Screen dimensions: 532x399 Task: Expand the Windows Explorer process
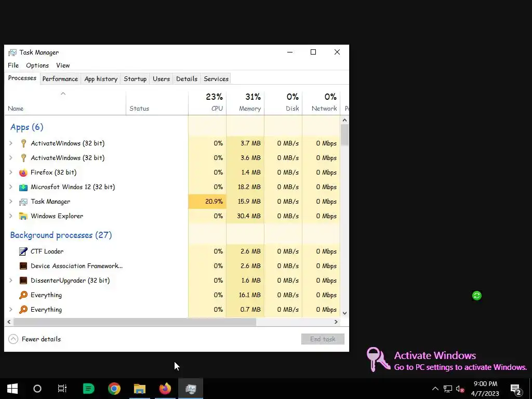(x=11, y=216)
